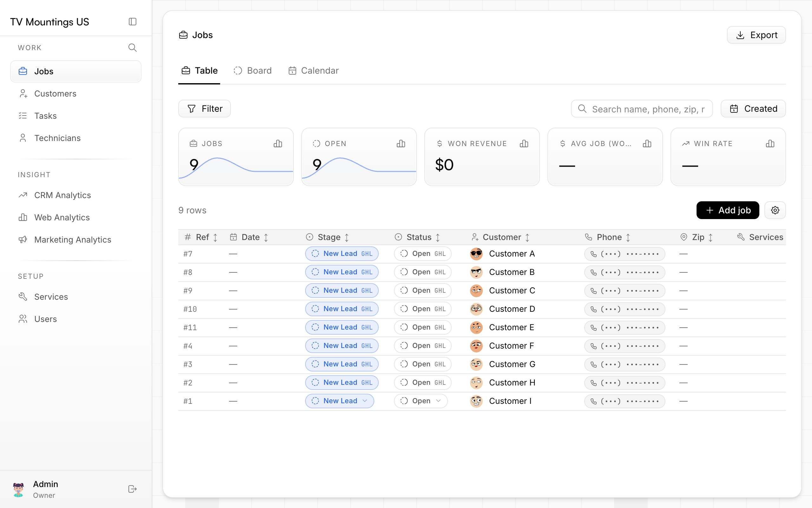Image resolution: width=812 pixels, height=508 pixels.
Task: Open New Lead GHL stage for job #7
Action: pyautogui.click(x=342, y=254)
